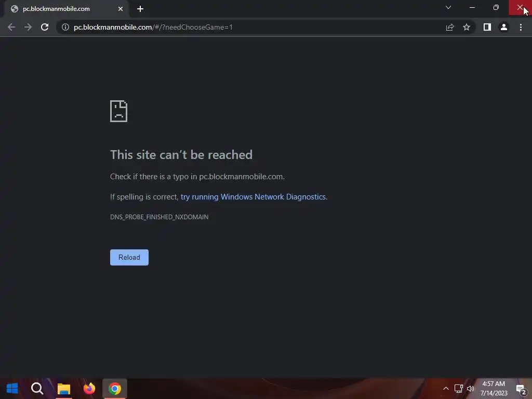Bookmark this tab with star icon
This screenshot has height=399, width=532.
467,27
